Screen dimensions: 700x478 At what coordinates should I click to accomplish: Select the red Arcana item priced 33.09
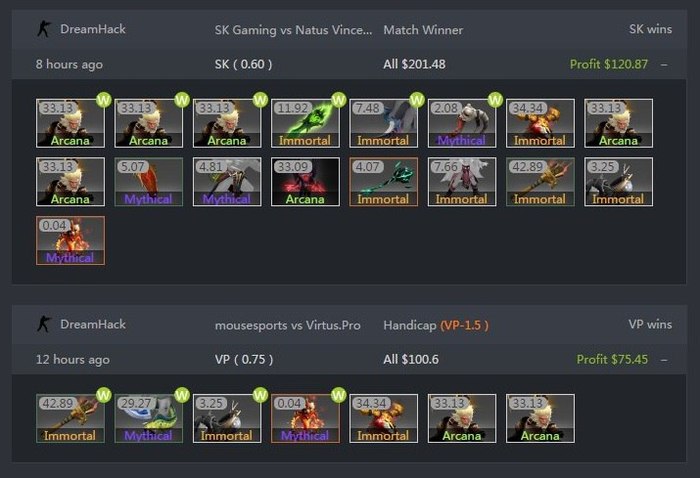coord(305,182)
